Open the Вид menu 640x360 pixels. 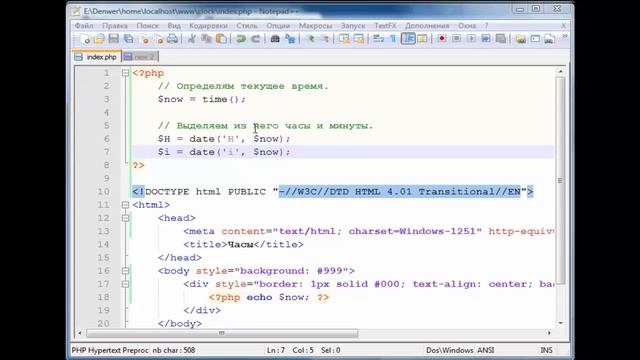click(x=174, y=26)
